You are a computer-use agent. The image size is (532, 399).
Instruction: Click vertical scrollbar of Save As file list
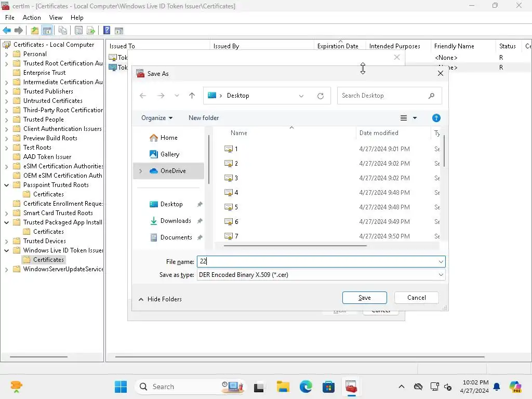444,151
